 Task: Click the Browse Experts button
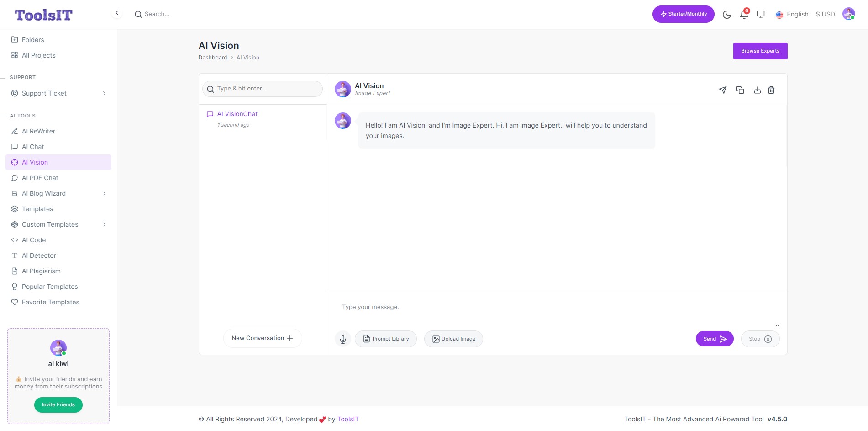click(x=760, y=51)
